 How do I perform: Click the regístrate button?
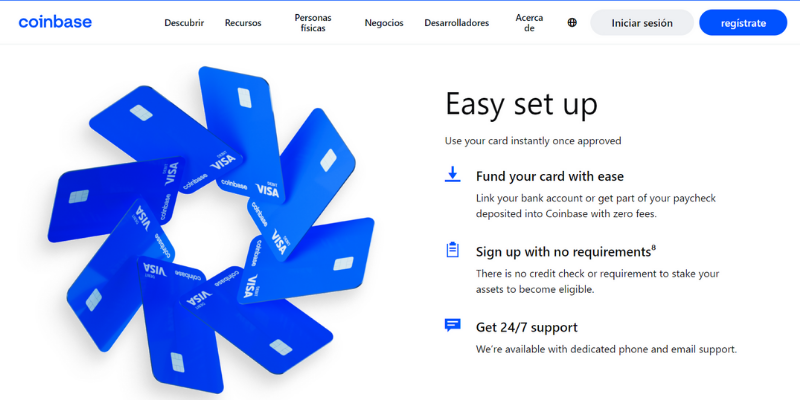click(x=743, y=22)
